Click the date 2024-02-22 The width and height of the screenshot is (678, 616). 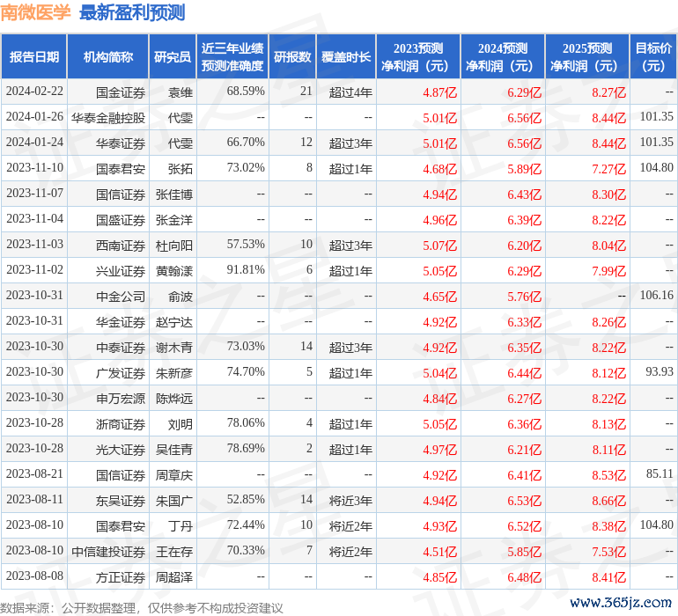(x=34, y=92)
